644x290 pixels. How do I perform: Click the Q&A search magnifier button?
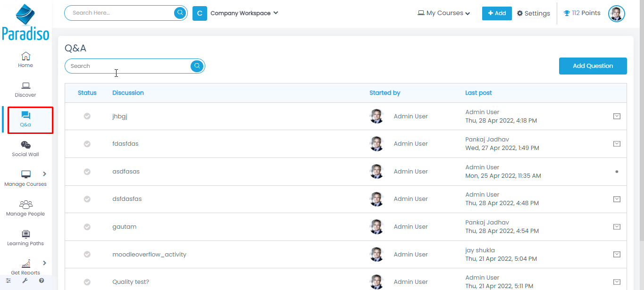[197, 66]
